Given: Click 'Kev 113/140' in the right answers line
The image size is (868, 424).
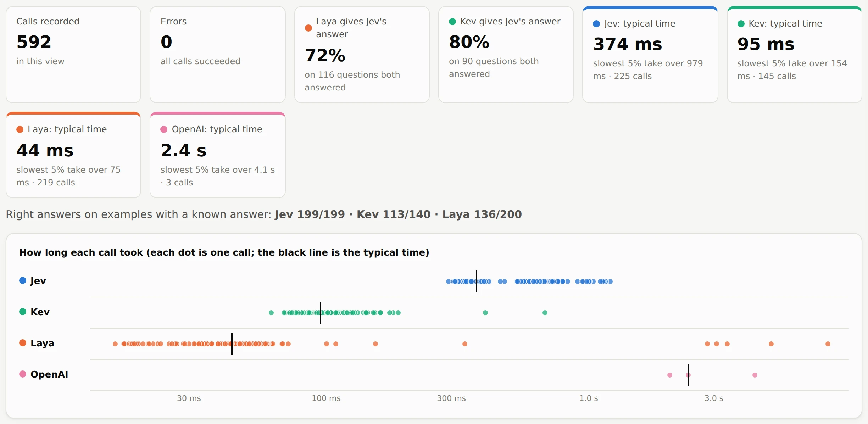Looking at the screenshot, I should [x=394, y=214].
